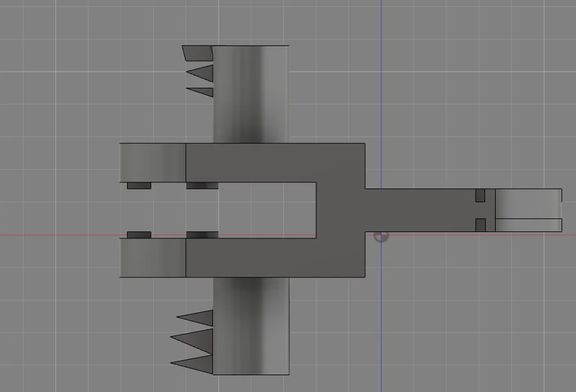
Task: Select the light-gray end cap of the right handle
Action: tap(528, 210)
